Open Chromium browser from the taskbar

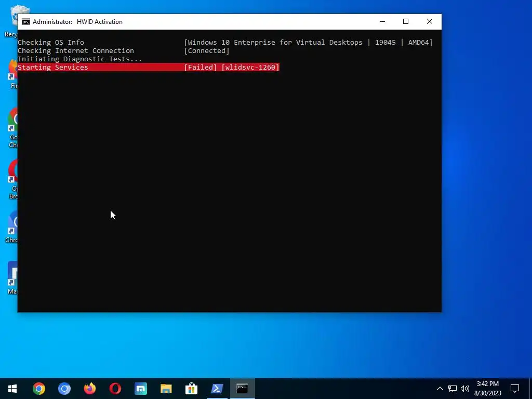(x=64, y=389)
